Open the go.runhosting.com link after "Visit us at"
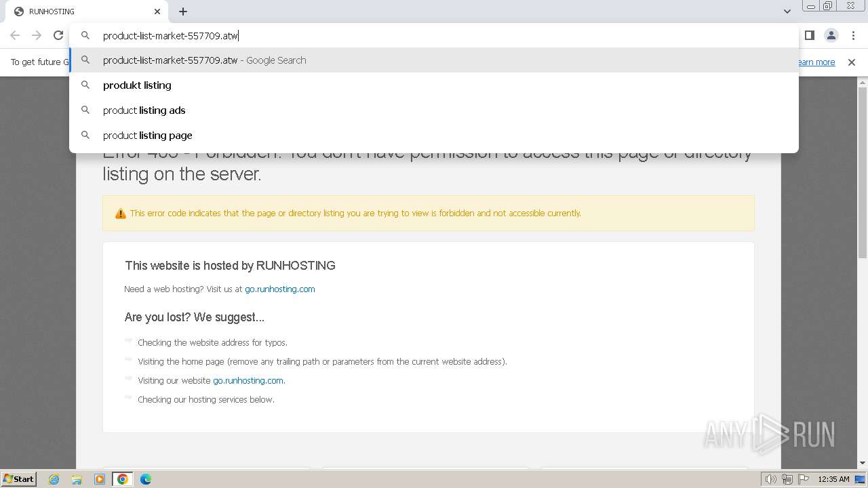This screenshot has height=488, width=868. tap(280, 289)
